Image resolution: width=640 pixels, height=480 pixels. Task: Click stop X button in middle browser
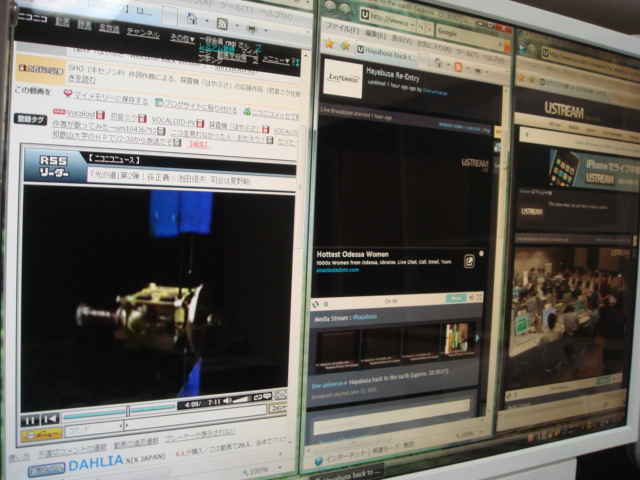point(429,28)
